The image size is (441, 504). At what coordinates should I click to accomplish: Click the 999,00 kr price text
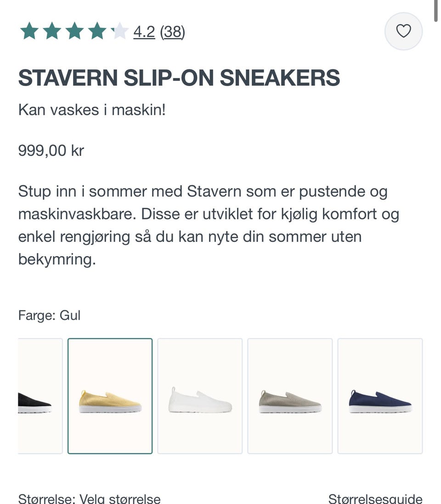(51, 150)
